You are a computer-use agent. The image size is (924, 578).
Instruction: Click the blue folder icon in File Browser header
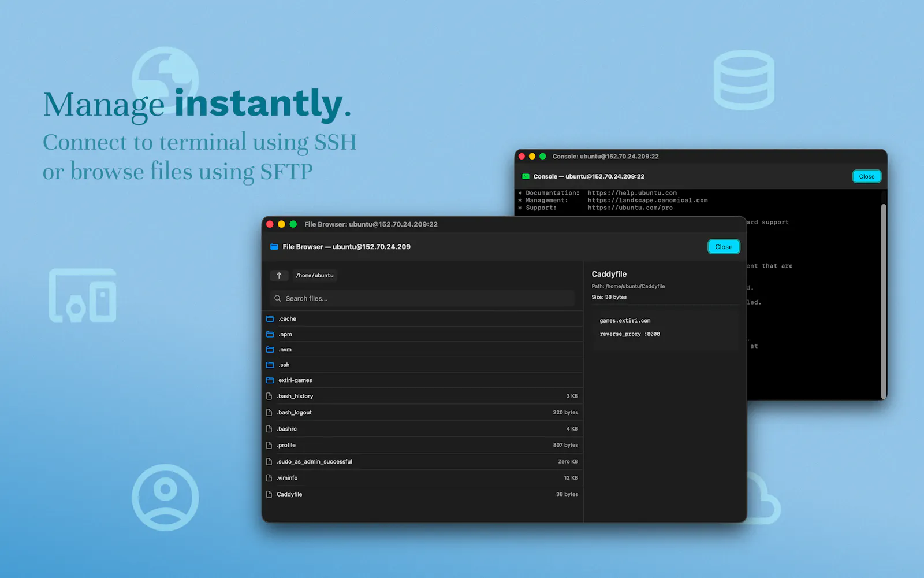[x=274, y=247]
